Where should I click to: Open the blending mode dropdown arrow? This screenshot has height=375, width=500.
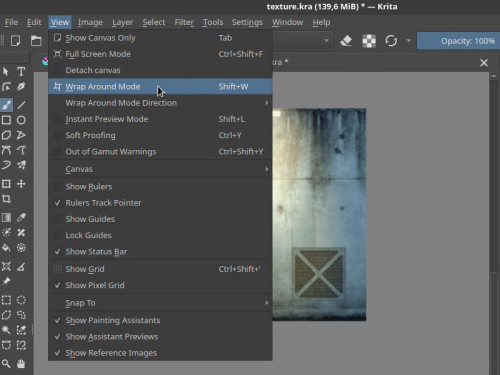[326, 41]
